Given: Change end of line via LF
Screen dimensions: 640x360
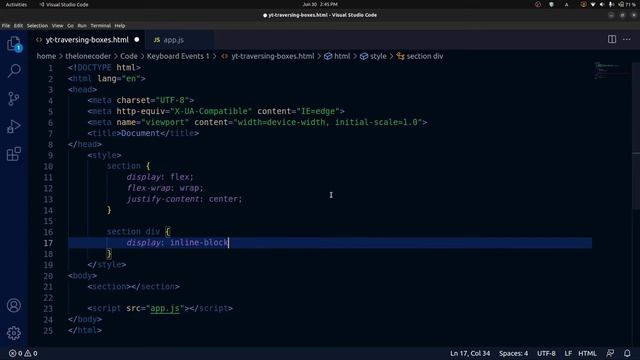Looking at the screenshot, I should (x=568, y=353).
